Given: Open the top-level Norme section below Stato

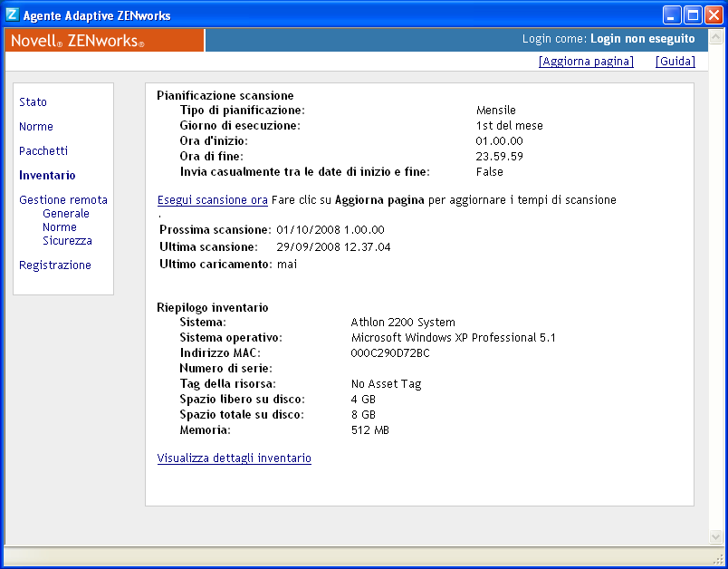Looking at the screenshot, I should [36, 126].
